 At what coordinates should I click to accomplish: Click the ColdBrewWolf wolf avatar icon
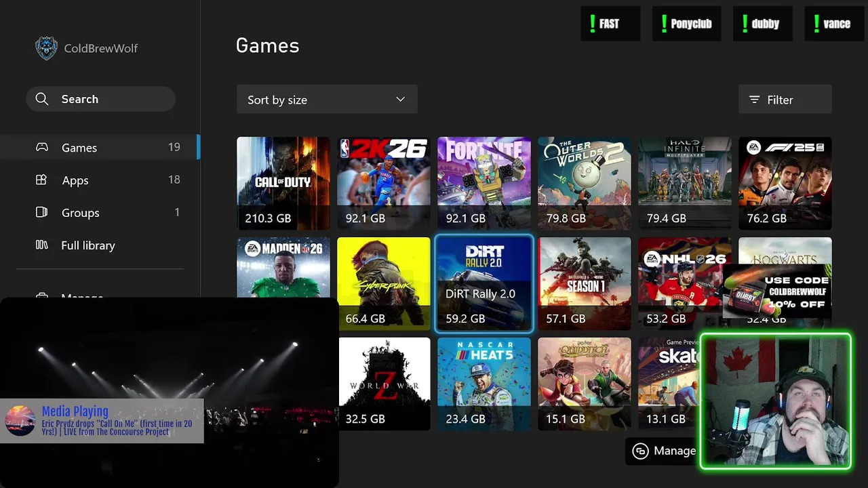click(x=46, y=48)
